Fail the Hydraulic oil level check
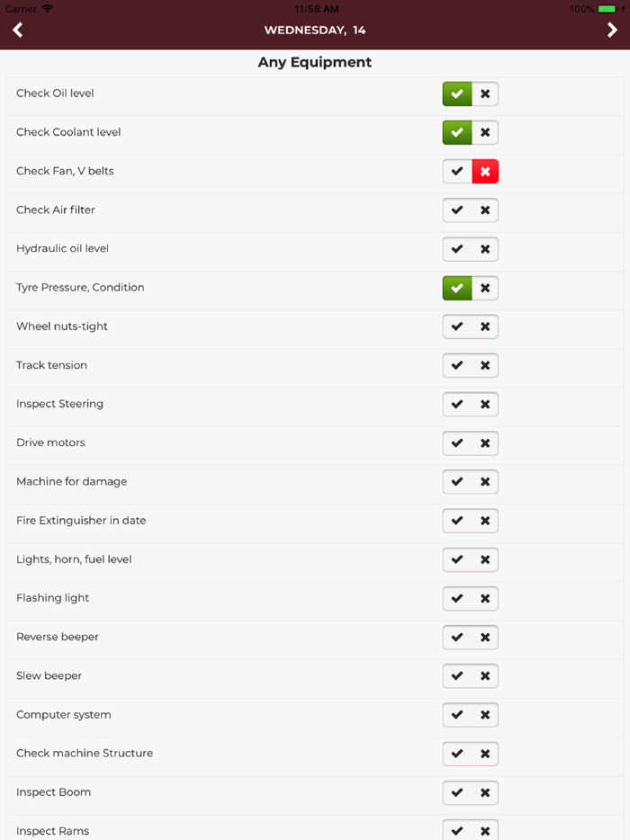The width and height of the screenshot is (630, 840). point(485,249)
